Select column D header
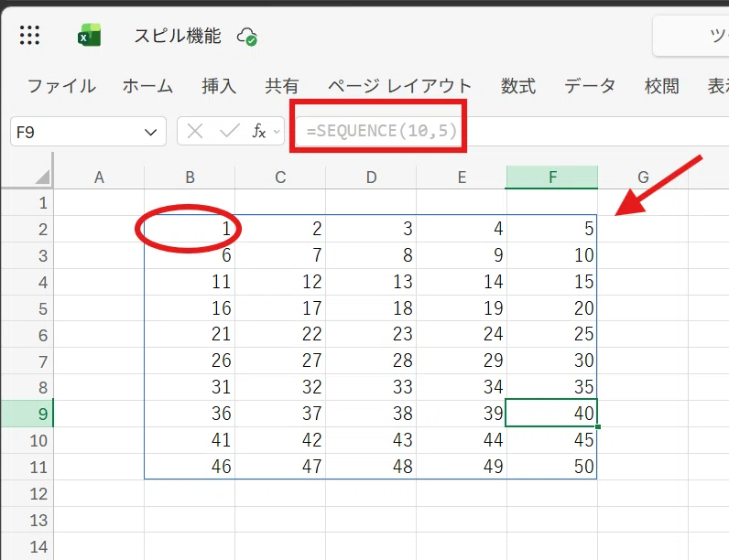This screenshot has width=729, height=560. pos(371,178)
